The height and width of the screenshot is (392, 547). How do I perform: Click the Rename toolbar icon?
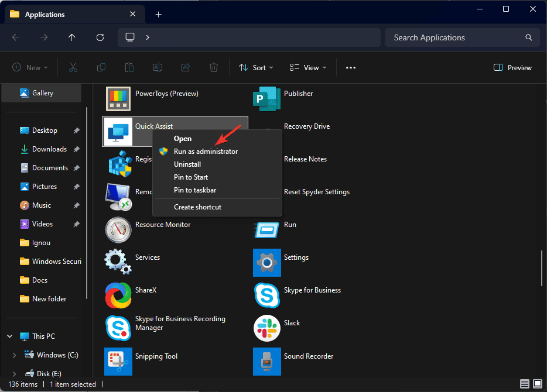[158, 67]
